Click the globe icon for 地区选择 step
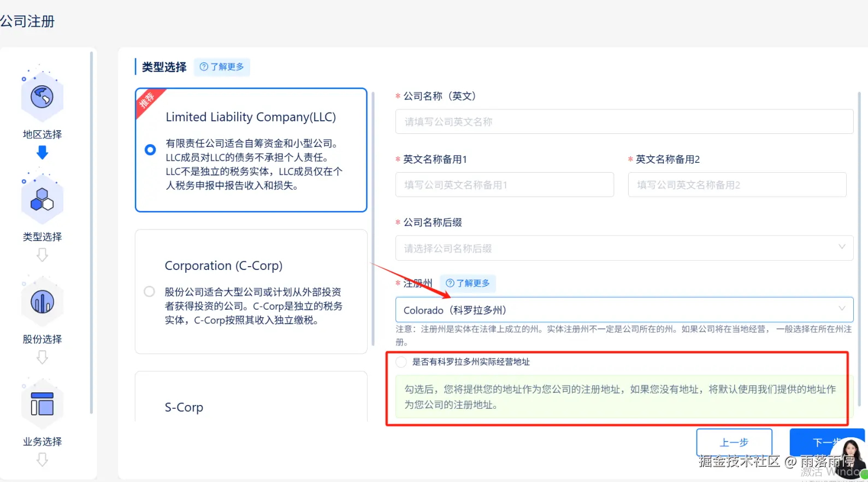 42,97
